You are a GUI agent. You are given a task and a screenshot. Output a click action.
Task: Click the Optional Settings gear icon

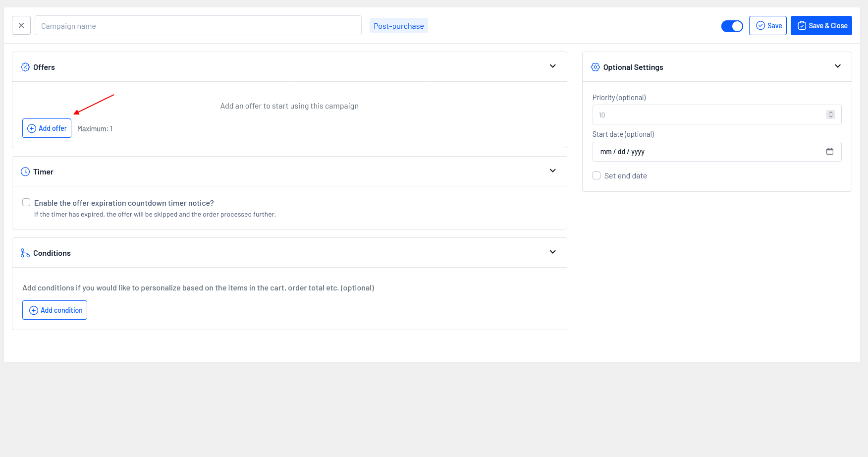click(x=595, y=67)
